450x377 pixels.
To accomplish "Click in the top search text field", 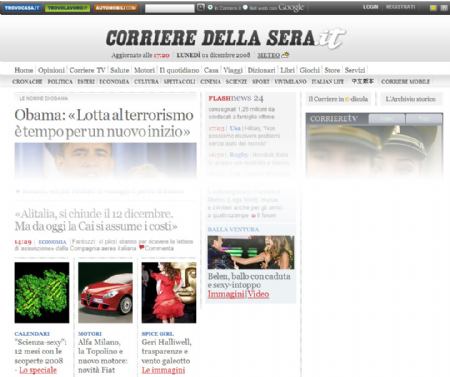I will pyautogui.click(x=170, y=8).
